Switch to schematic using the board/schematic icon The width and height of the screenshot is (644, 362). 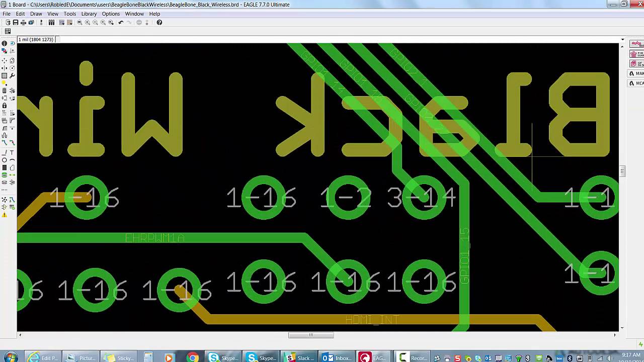click(41, 23)
